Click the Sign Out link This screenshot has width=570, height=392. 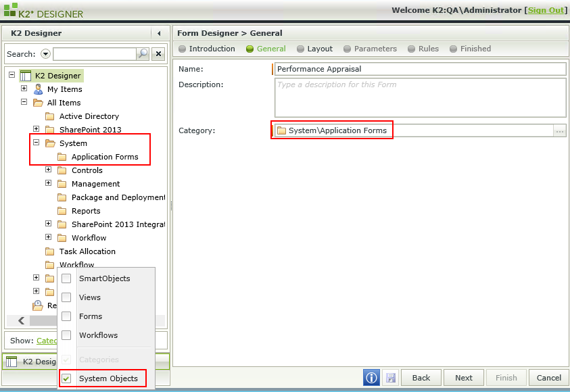[546, 10]
